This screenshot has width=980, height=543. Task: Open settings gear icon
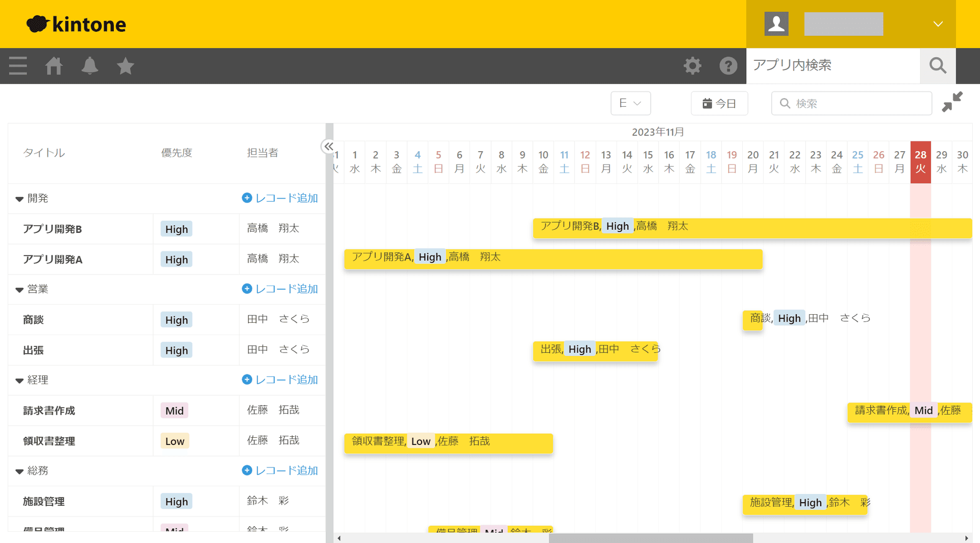point(693,66)
